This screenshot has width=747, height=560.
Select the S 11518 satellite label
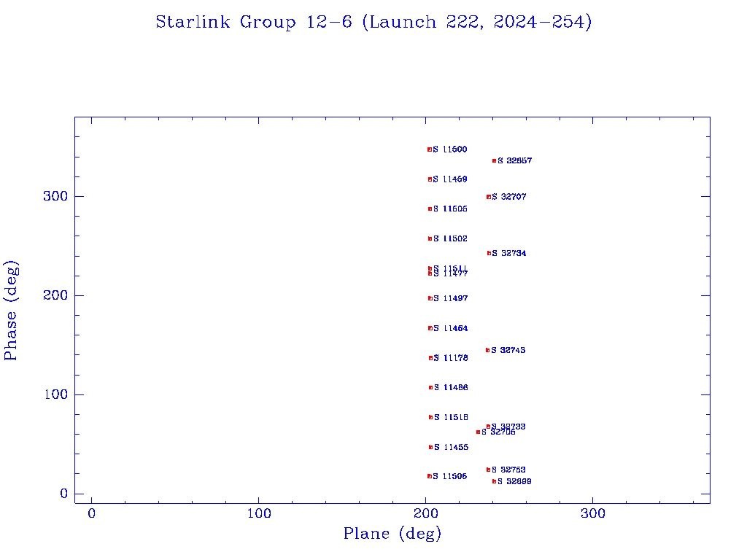pyautogui.click(x=451, y=418)
